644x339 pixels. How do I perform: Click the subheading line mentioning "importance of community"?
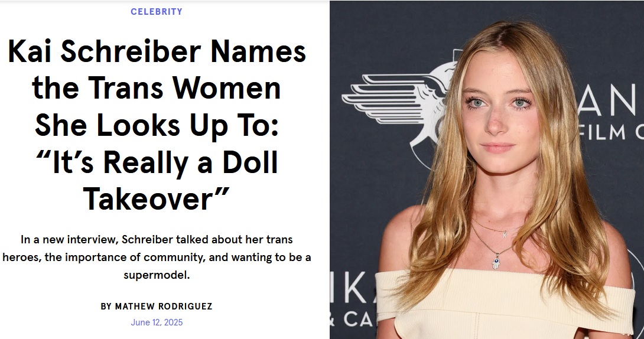coord(157,257)
